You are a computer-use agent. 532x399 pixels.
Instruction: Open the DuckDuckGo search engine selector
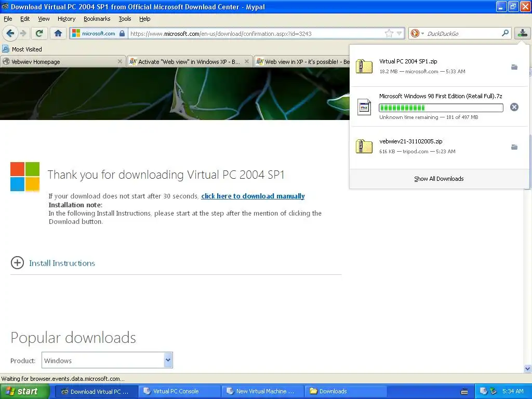point(417,33)
